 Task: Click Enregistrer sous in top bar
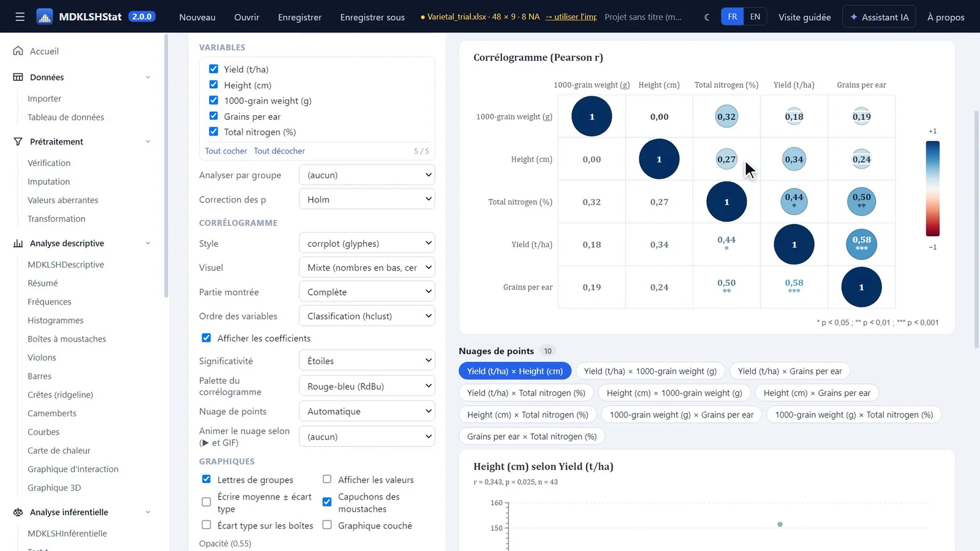point(372,17)
